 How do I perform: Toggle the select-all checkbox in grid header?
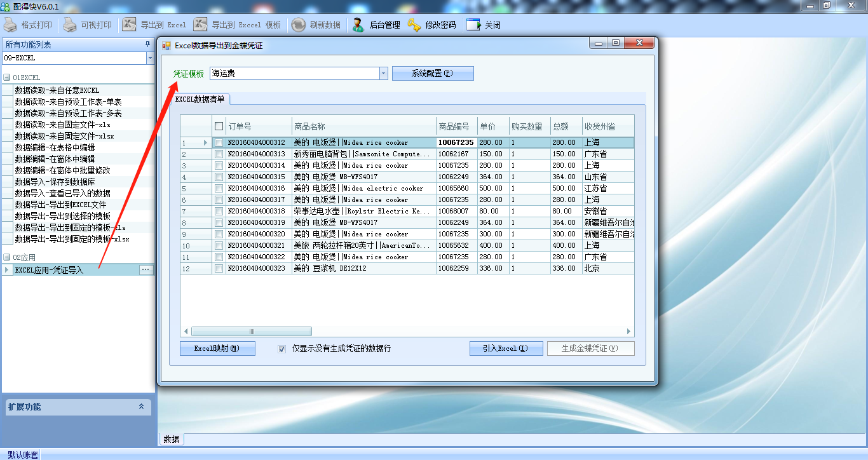(219, 126)
